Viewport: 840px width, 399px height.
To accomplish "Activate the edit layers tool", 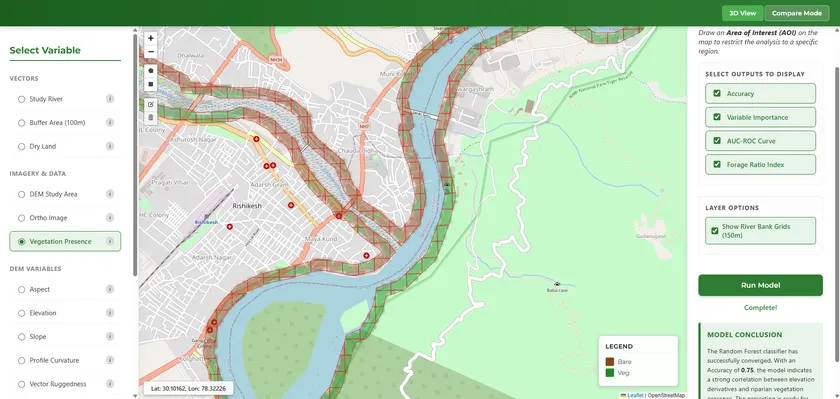I will click(151, 104).
